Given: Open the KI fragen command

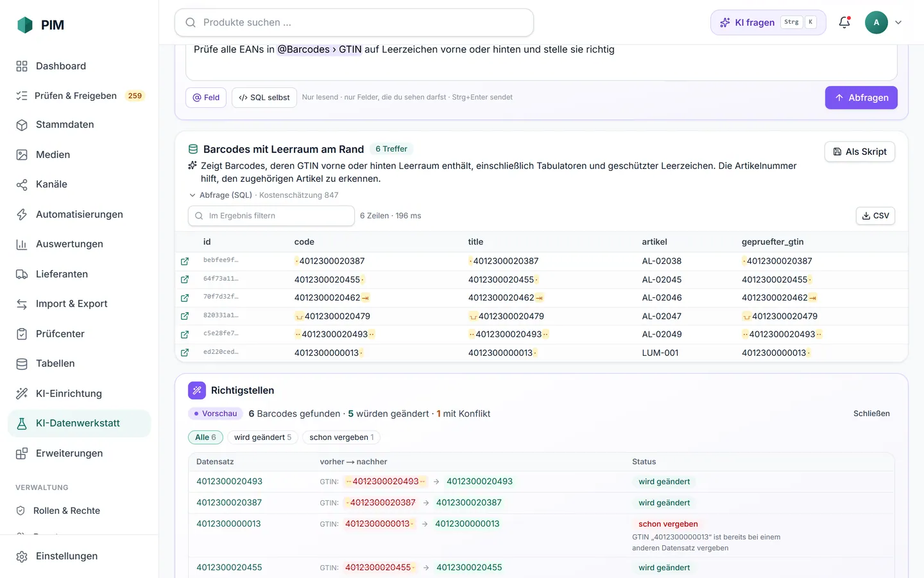Looking at the screenshot, I should point(768,22).
